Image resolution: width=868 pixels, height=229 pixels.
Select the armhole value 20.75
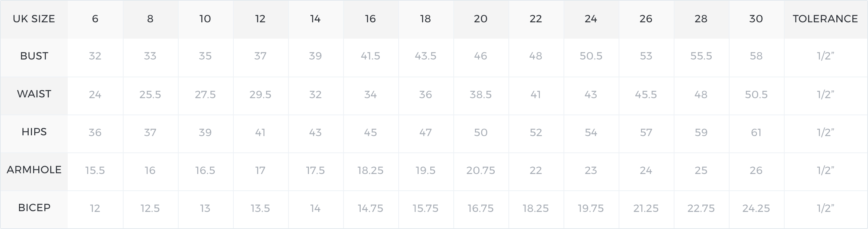click(x=481, y=171)
